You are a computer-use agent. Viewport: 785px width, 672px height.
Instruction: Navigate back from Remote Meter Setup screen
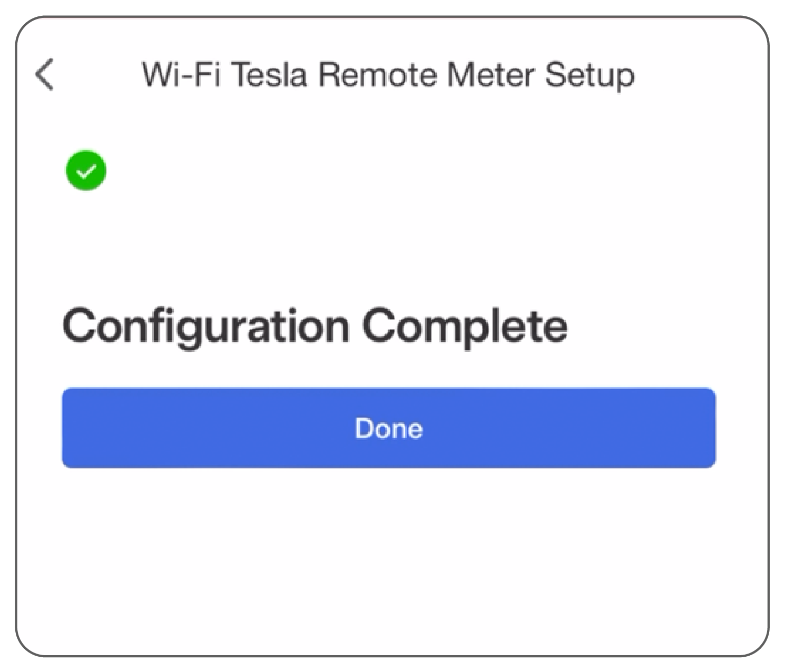click(x=44, y=75)
